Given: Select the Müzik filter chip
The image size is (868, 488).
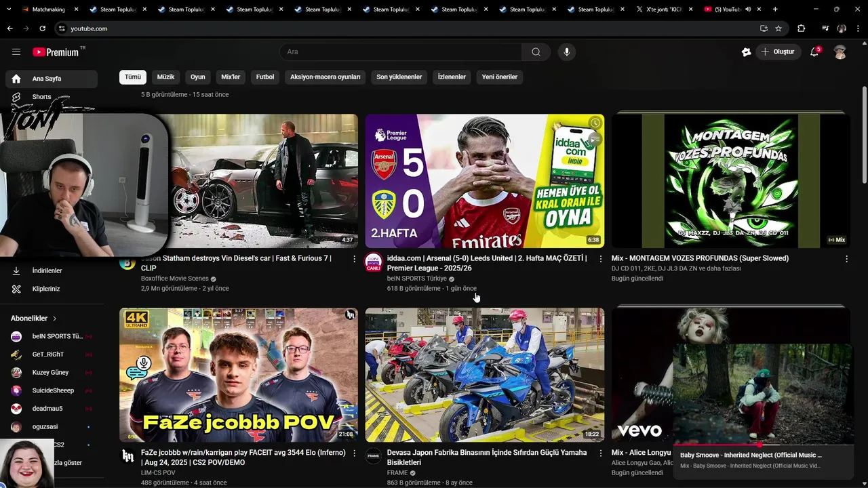Looking at the screenshot, I should (166, 77).
